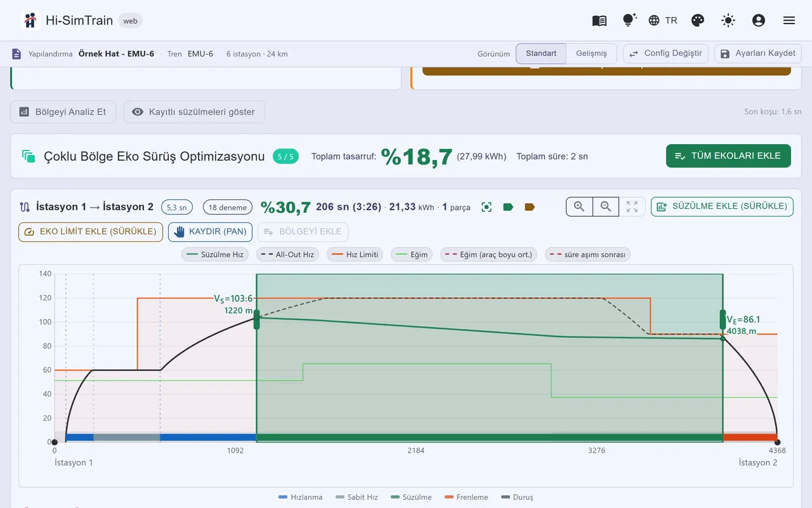Click Bölgeyi Analiz Et

coord(63,112)
